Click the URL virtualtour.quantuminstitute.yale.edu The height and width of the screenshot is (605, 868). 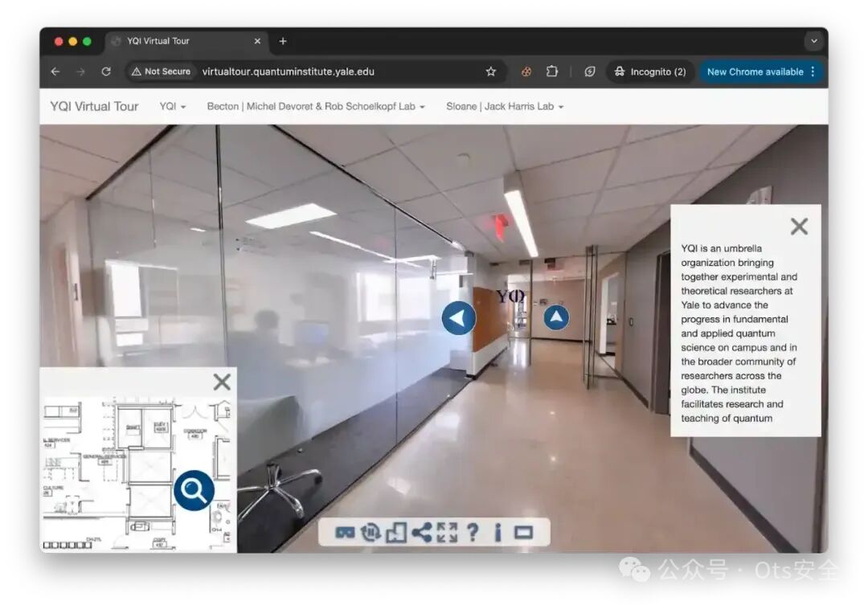pyautogui.click(x=288, y=72)
